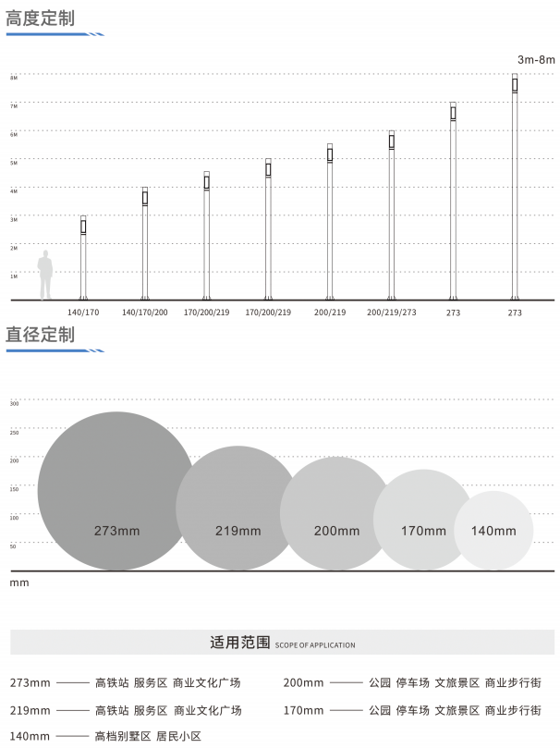Click the 3-meter lamp pole above 140/170
Image resolution: width=560 pixels, height=748 pixels.
click(x=83, y=258)
